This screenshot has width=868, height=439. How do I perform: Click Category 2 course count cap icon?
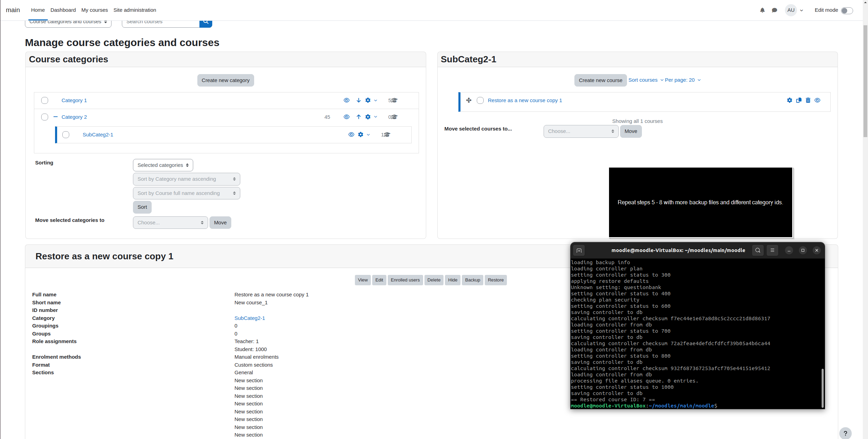(x=394, y=117)
